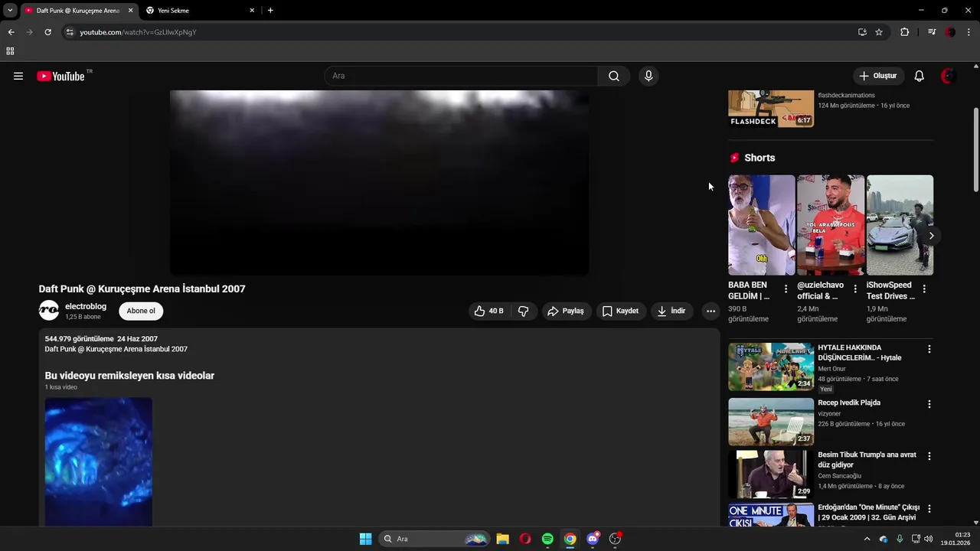
Task: Open the media control icon in Chrome
Action: click(x=932, y=32)
